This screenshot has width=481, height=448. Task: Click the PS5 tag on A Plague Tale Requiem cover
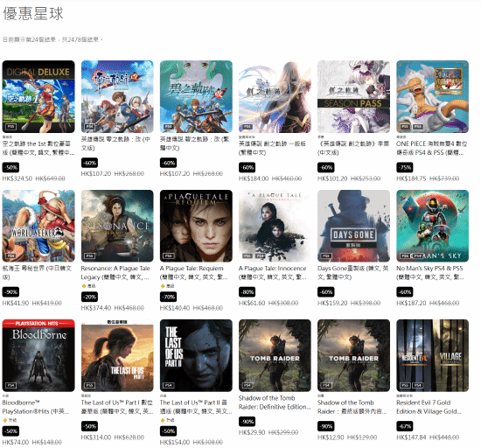[169, 255]
